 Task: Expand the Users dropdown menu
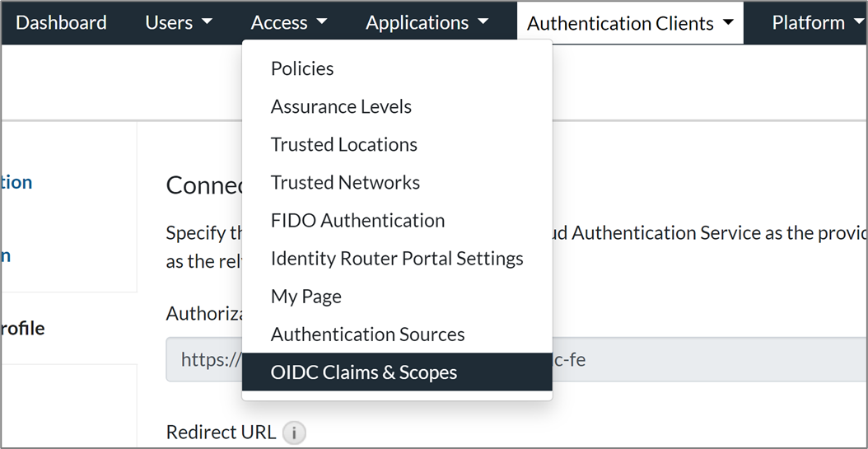pos(179,23)
